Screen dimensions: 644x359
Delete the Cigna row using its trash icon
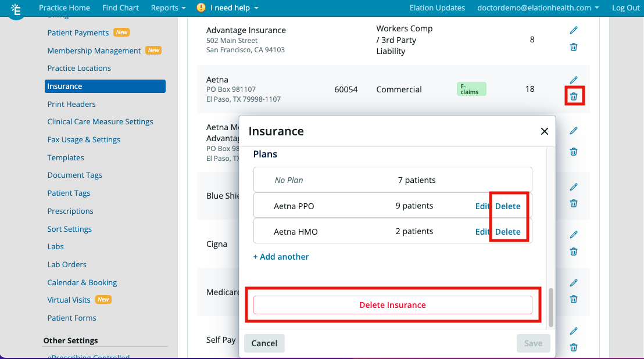573,252
